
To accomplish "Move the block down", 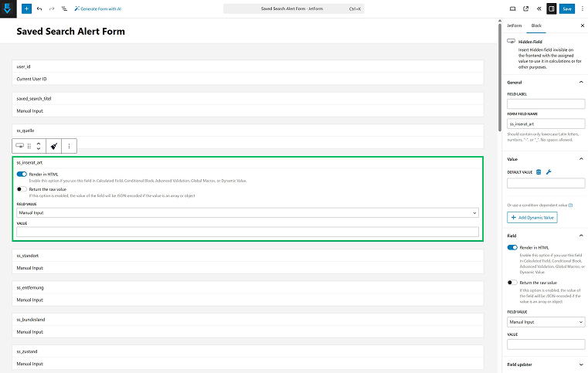I will tap(39, 148).
